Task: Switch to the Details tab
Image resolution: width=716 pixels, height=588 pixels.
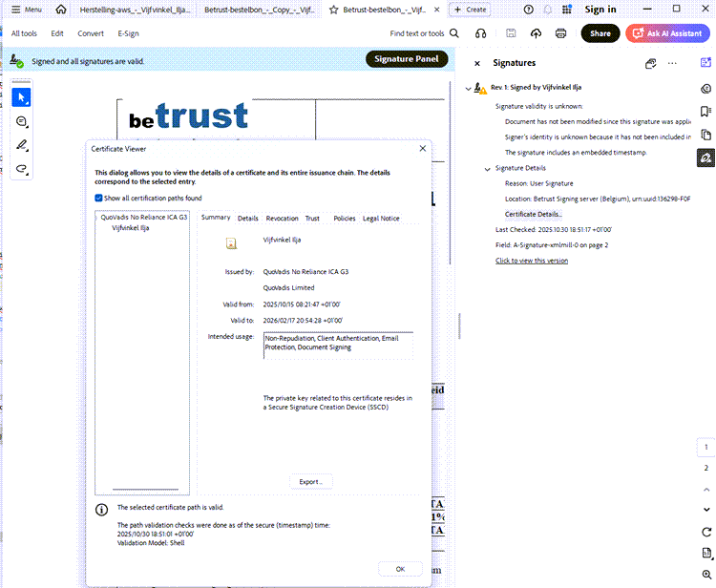Action: [248, 219]
